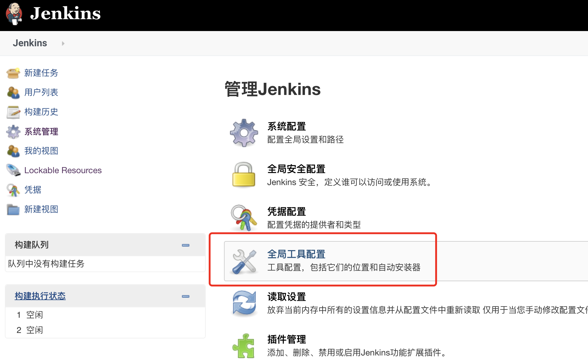Click the Lockable Resources USB drive icon

click(13, 170)
